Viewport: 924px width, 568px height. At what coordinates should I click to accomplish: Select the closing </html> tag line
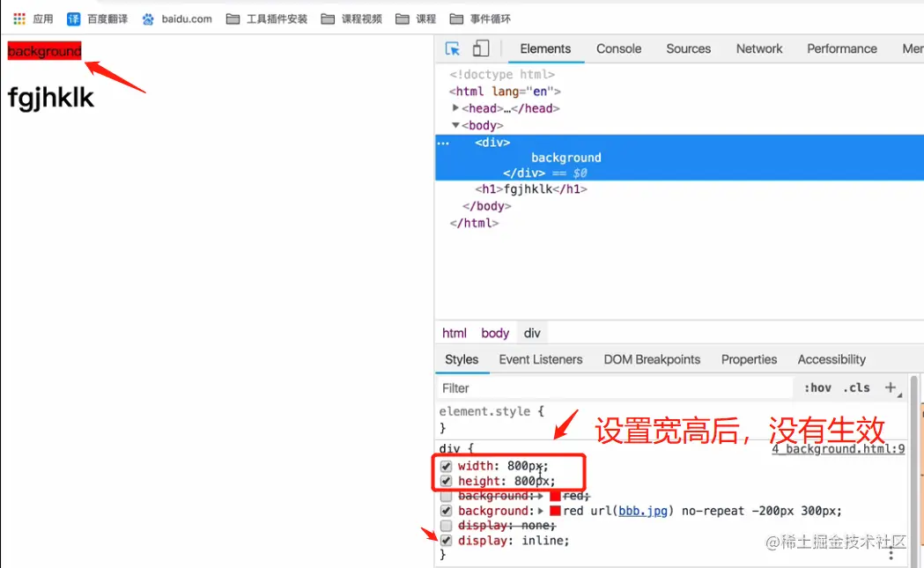474,224
